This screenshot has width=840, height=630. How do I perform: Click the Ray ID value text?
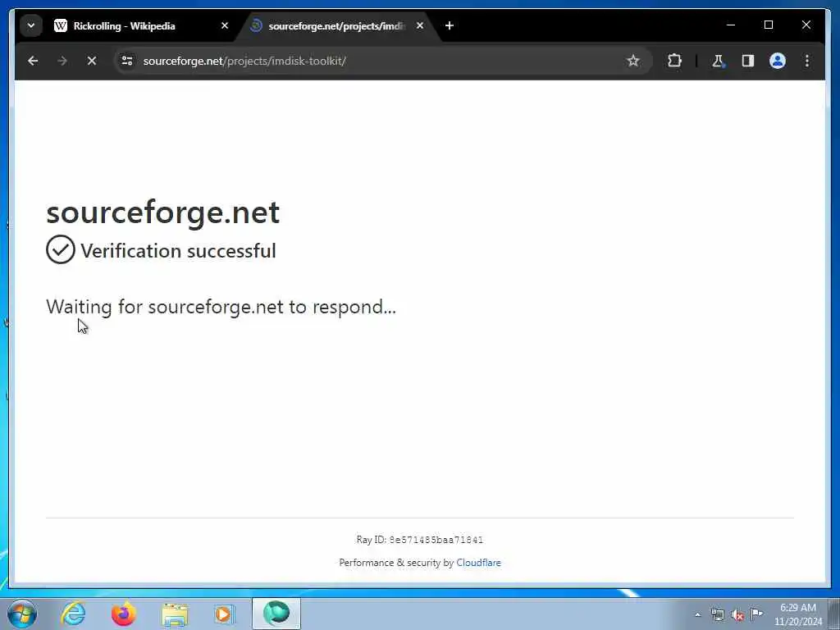(436, 540)
